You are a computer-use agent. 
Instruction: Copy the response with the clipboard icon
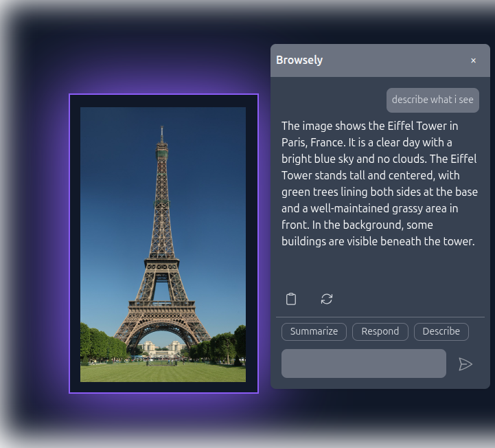[x=290, y=299]
